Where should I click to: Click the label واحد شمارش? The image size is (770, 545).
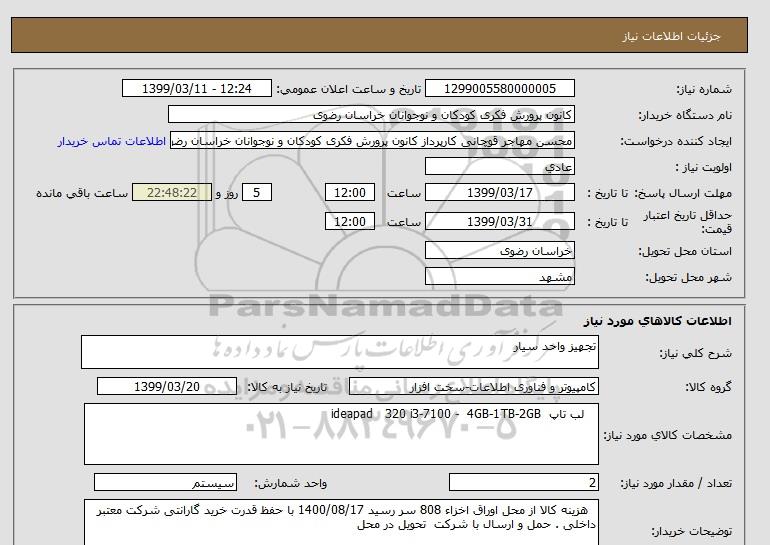click(x=290, y=484)
